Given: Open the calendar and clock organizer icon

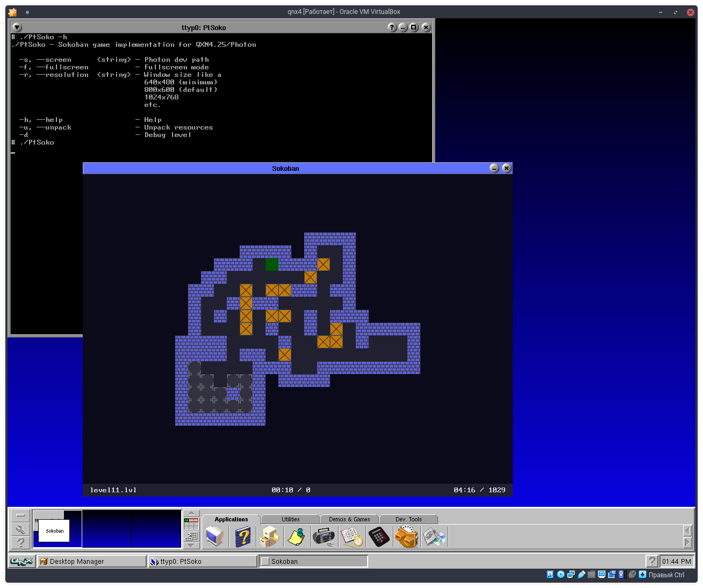Looking at the screenshot, I should [x=351, y=536].
